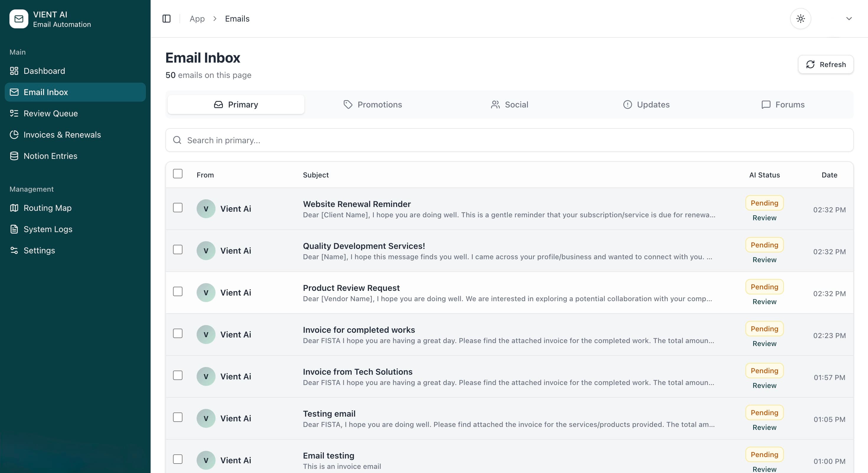Open the Social email category tab
Viewport: 868px width, 473px height.
coord(510,105)
